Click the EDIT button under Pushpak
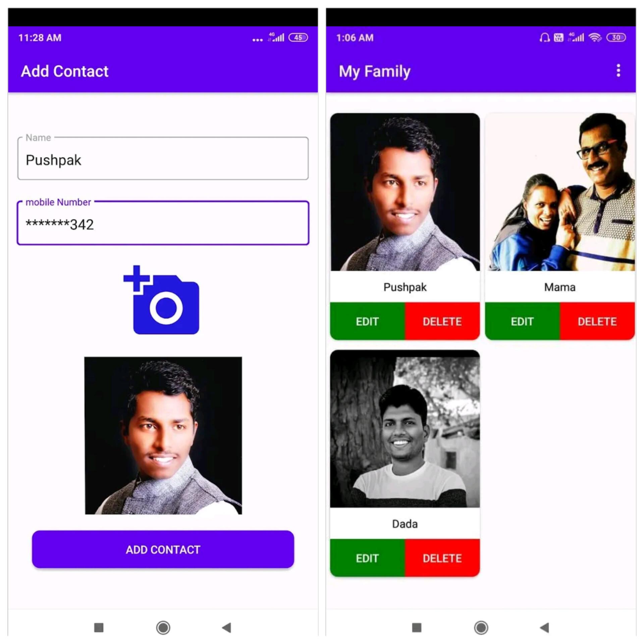The image size is (644, 644). (x=367, y=321)
